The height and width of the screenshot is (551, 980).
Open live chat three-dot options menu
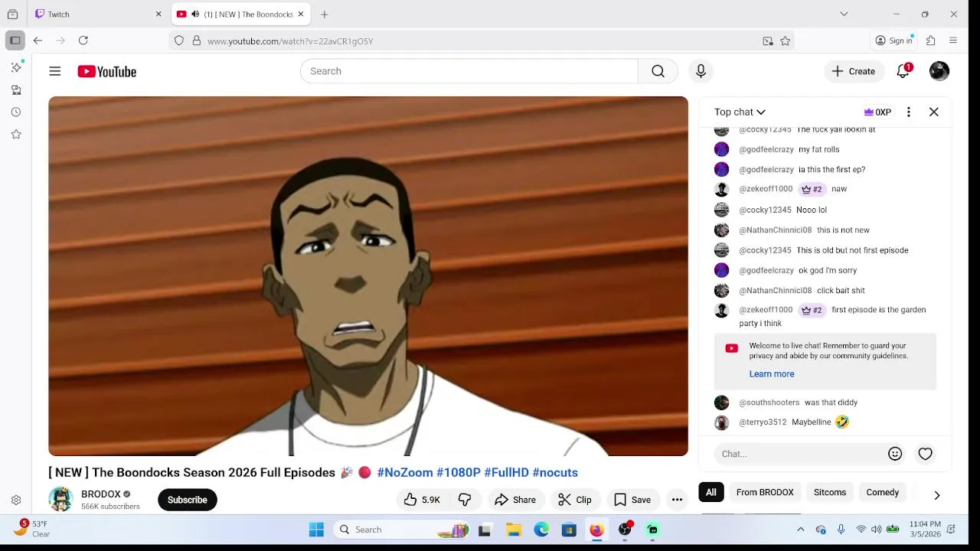[909, 112]
